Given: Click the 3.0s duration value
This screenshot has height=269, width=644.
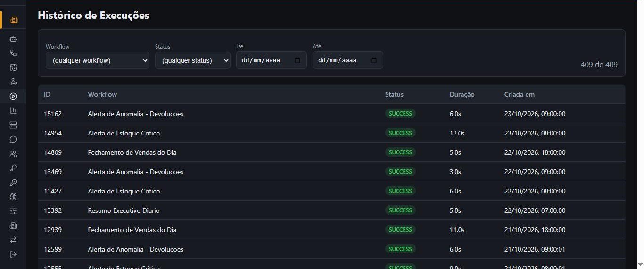Looking at the screenshot, I should coord(455,172).
